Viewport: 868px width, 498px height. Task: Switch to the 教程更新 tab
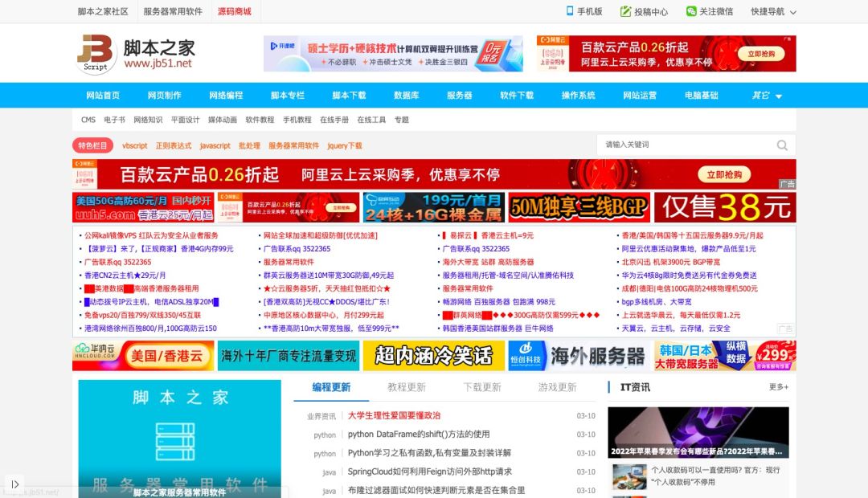point(407,387)
